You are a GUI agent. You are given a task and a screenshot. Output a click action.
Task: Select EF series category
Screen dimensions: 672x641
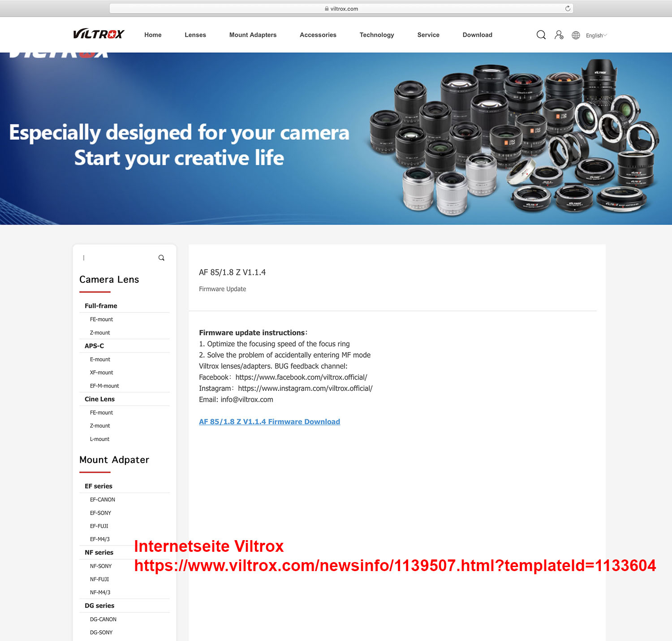point(99,486)
